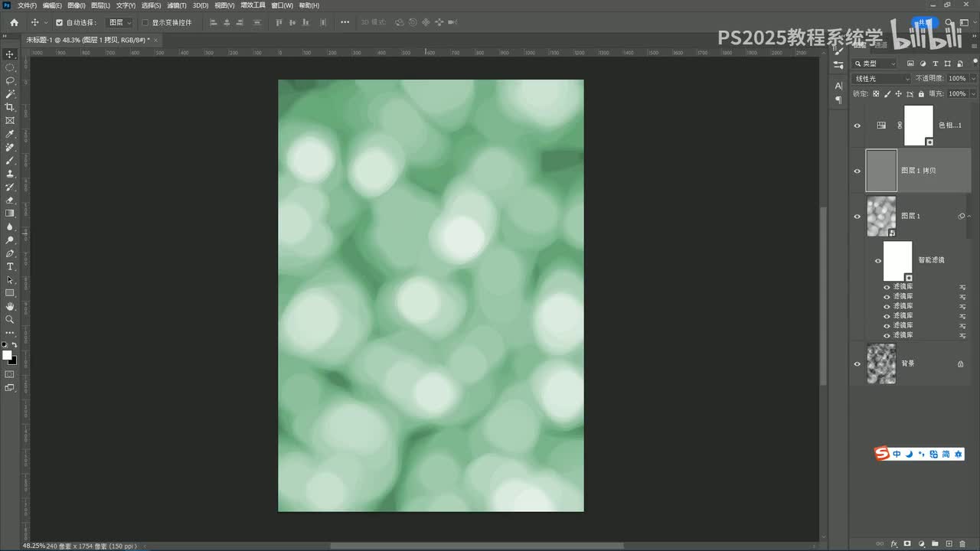Viewport: 980px width, 551px height.
Task: Select the Clone Stamp tool
Action: (10, 174)
